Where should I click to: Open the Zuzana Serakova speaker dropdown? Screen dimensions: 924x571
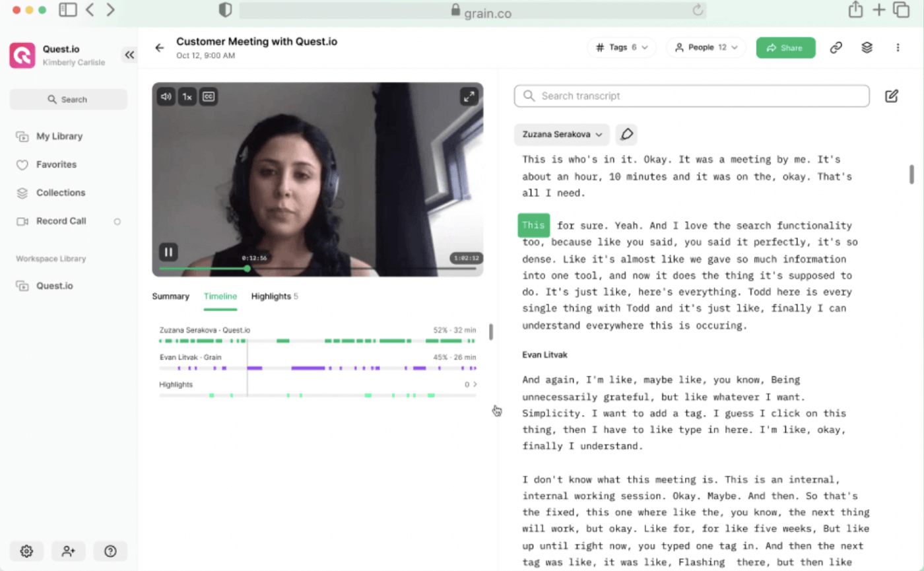(562, 134)
